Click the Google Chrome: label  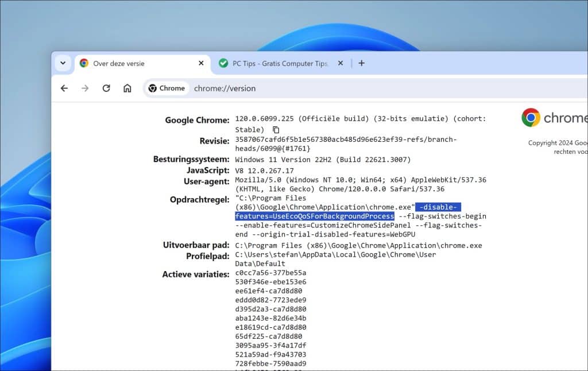pyautogui.click(x=198, y=121)
